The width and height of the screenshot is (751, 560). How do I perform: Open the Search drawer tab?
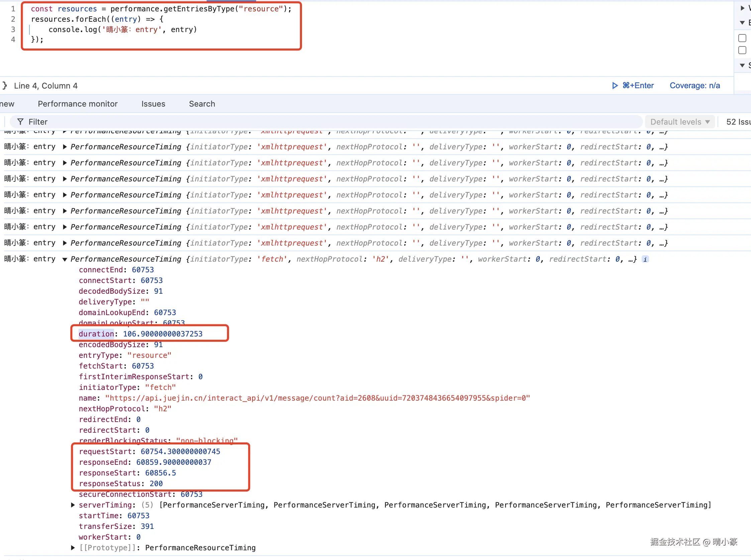point(202,104)
